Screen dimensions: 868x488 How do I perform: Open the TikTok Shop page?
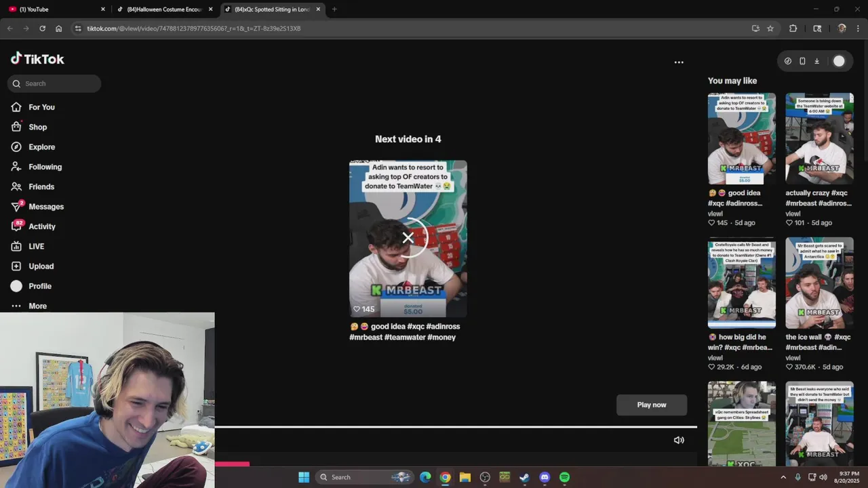29,127
